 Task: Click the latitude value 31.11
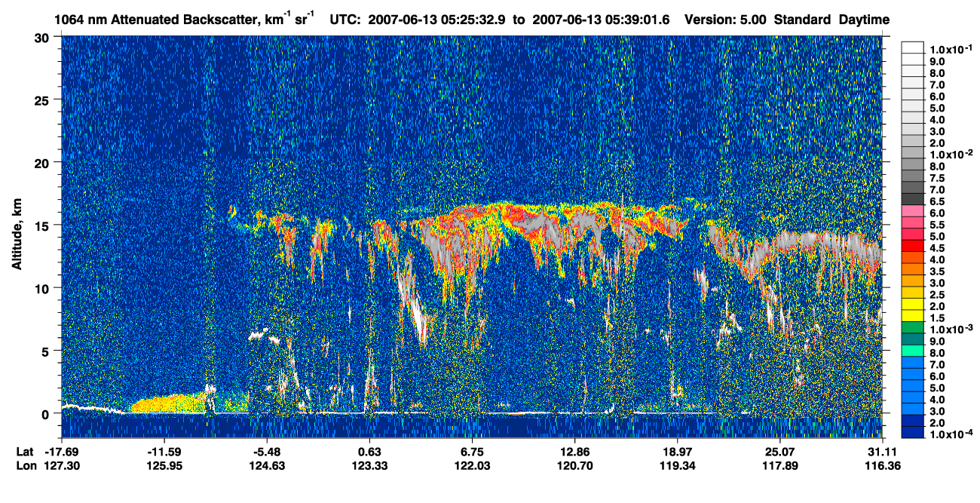point(882,451)
